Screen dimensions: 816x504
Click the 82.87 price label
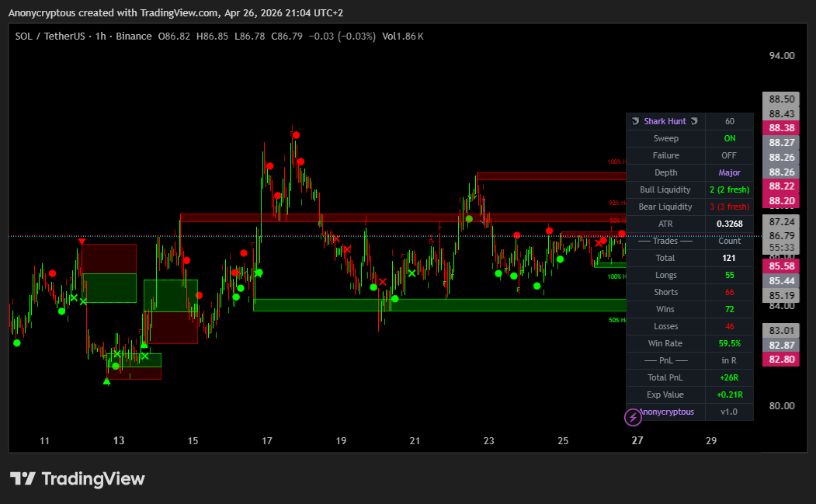click(x=781, y=346)
